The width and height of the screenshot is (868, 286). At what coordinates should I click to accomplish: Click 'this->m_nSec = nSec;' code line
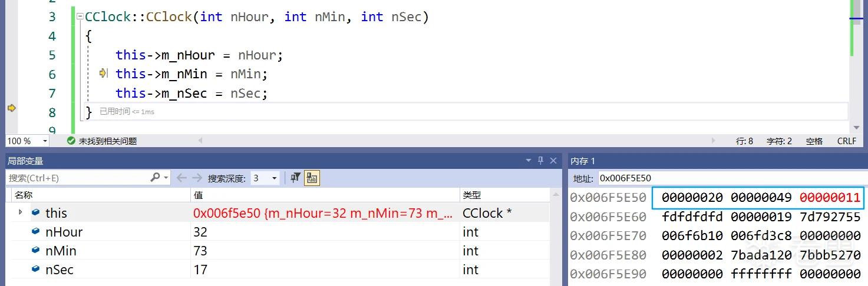[x=192, y=93]
